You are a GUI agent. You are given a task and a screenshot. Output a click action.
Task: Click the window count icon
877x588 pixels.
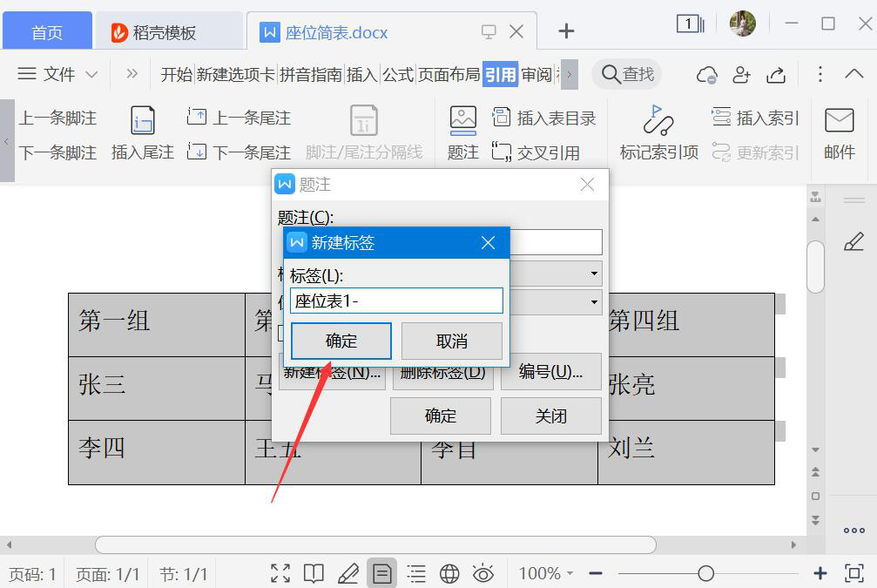tap(690, 24)
